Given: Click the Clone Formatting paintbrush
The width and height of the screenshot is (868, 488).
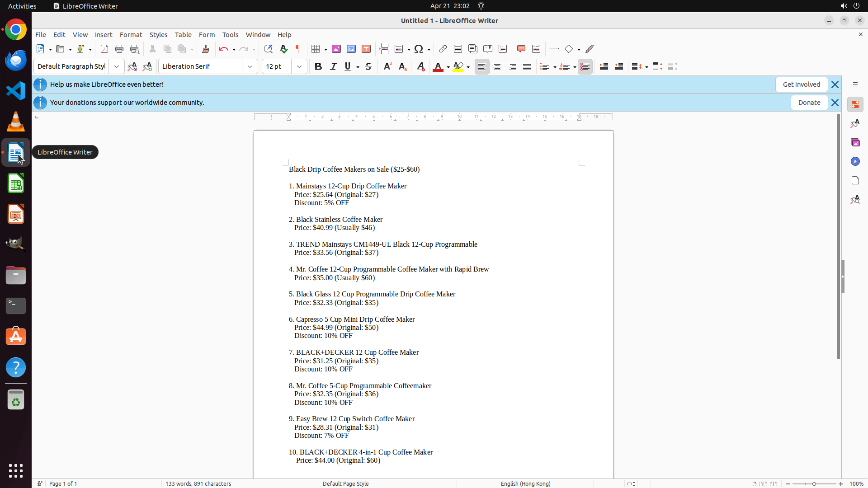Looking at the screenshot, I should tap(206, 49).
